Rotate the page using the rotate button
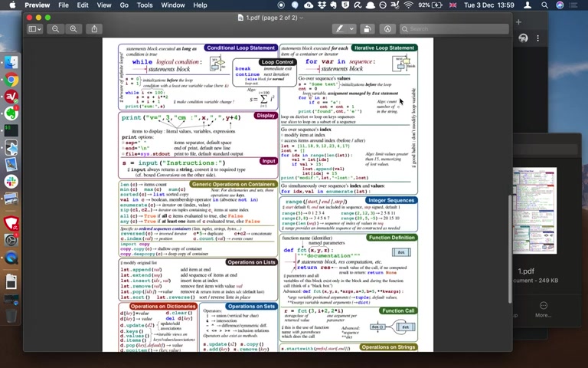This screenshot has height=368, width=588. coord(367,29)
